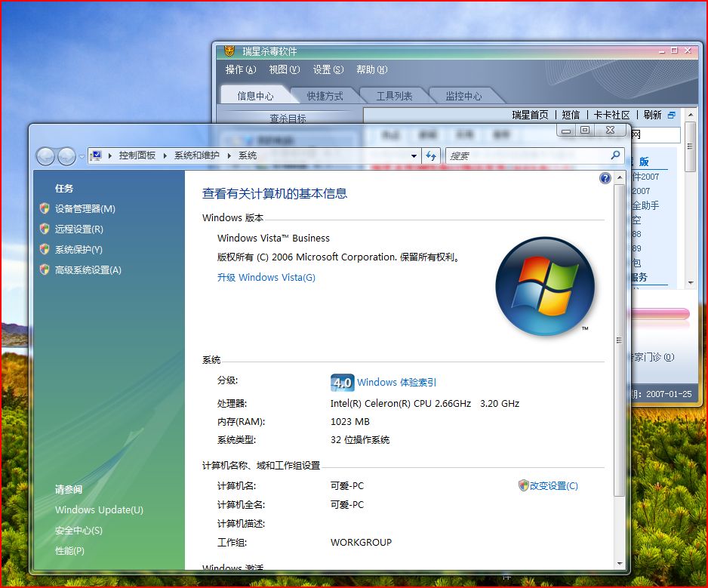This screenshot has height=588, width=708.
Task: Expand arrow before 系统和维护 breadcrumb
Action: pyautogui.click(x=165, y=155)
